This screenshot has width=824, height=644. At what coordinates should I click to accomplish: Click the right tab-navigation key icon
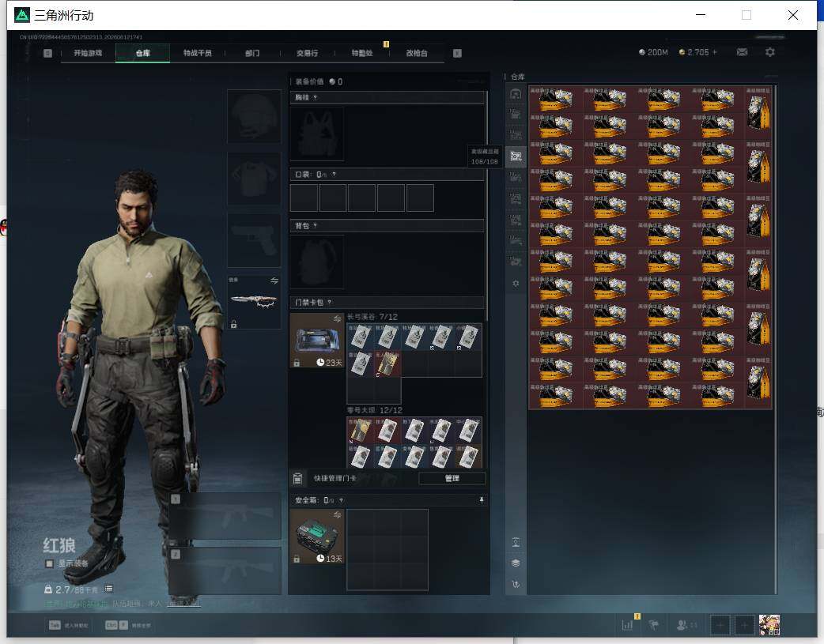tap(457, 53)
